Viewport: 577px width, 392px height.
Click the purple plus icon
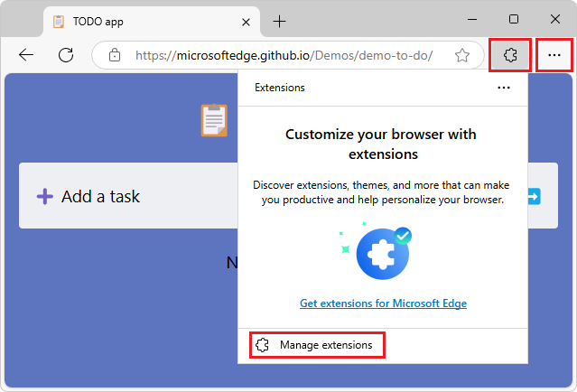(x=45, y=196)
